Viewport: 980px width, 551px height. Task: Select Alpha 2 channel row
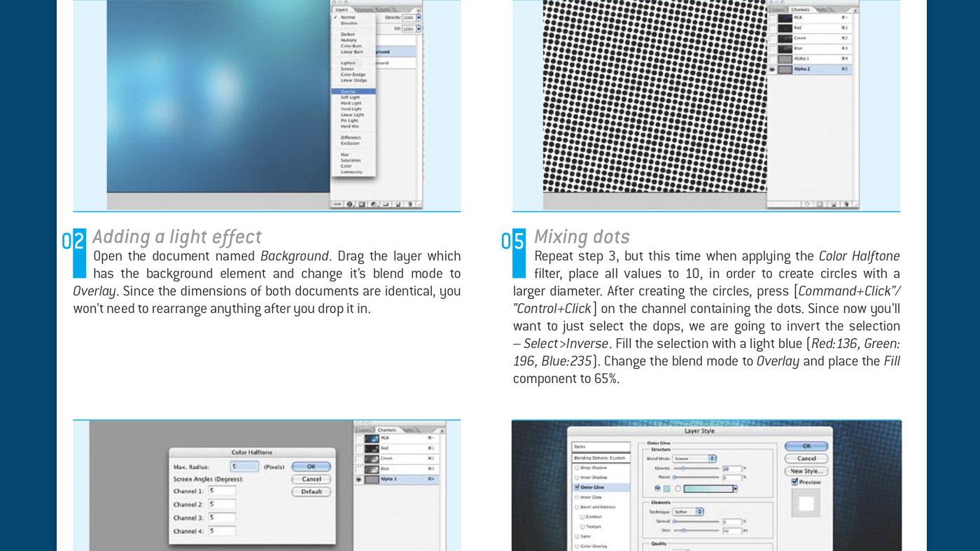coord(810,69)
